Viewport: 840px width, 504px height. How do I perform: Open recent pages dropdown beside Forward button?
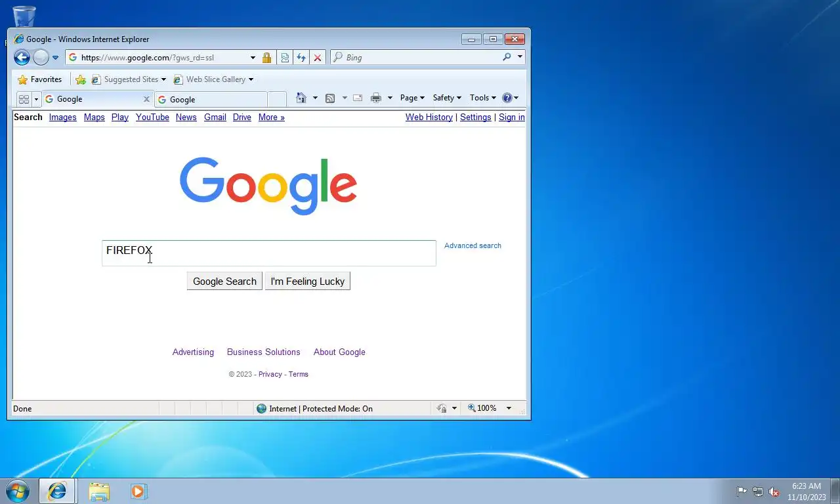[55, 58]
